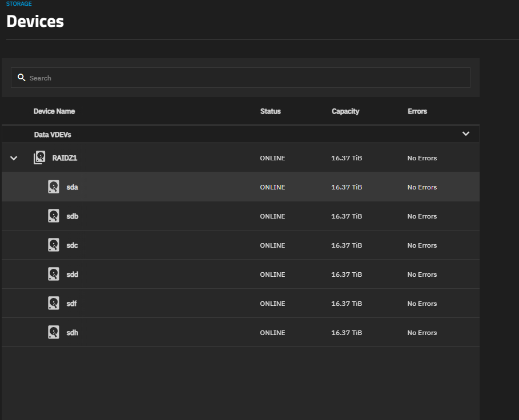519x420 pixels.
Task: Click the RAIDZ1 vdev stack icon
Action: (39, 158)
